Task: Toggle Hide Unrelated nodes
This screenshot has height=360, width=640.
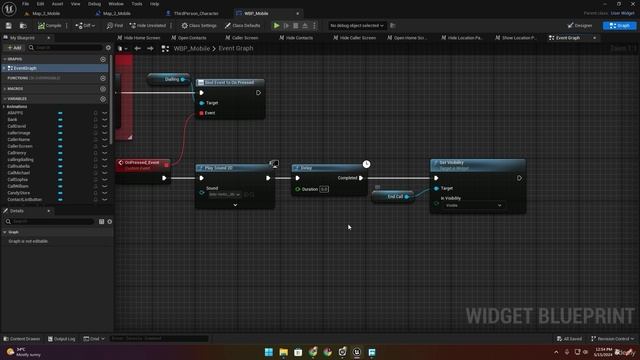Action: coord(148,26)
